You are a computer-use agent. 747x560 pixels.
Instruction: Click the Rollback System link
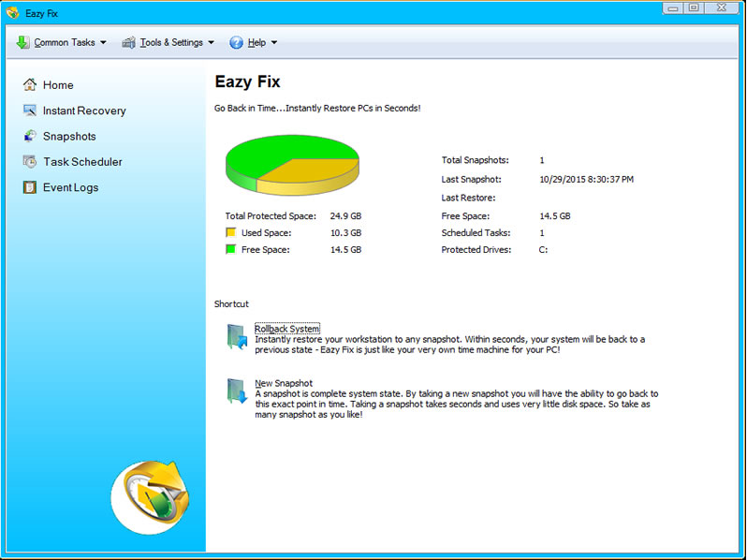(287, 329)
